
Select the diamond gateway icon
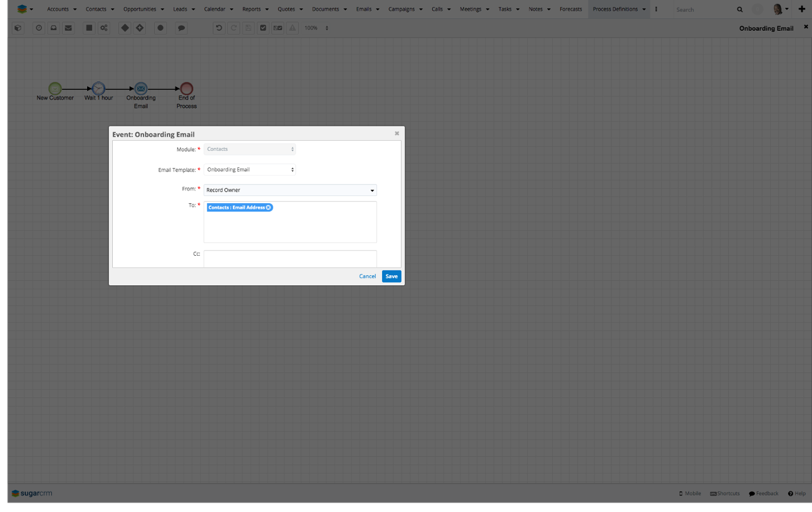[125, 28]
